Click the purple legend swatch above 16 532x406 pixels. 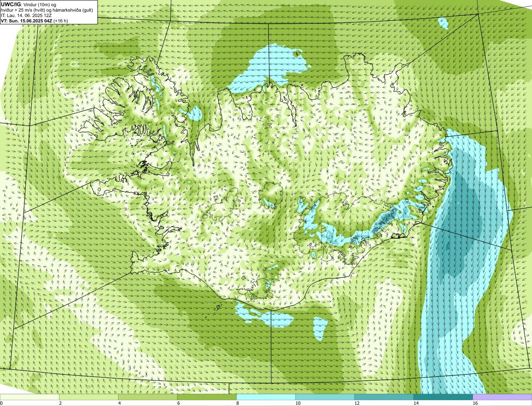(502, 397)
